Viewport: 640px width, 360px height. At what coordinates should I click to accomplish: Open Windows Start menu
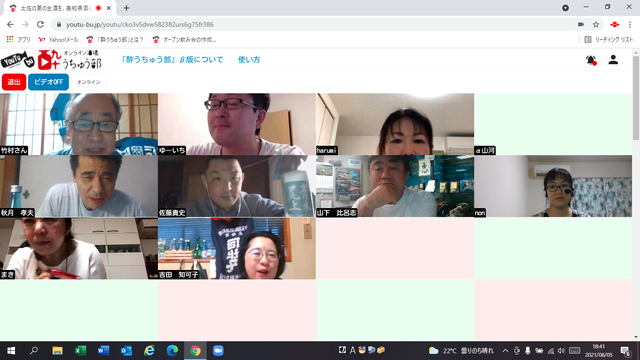click(11, 351)
